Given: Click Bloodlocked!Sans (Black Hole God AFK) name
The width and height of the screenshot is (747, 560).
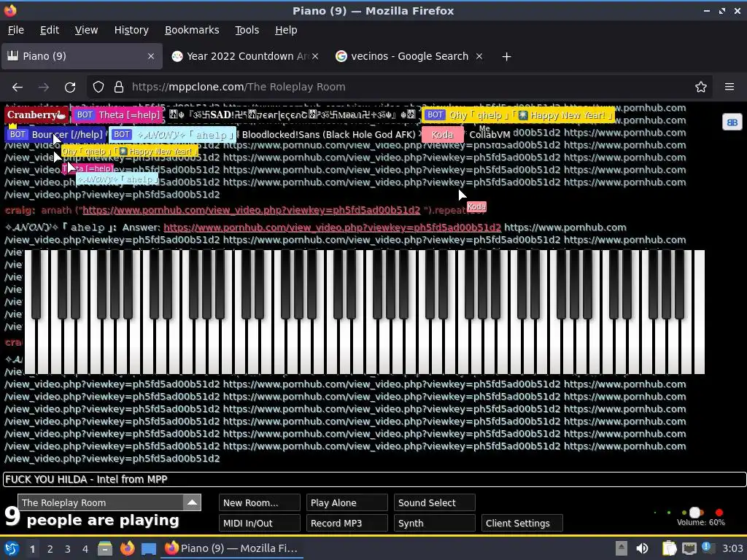Looking at the screenshot, I should tap(329, 135).
